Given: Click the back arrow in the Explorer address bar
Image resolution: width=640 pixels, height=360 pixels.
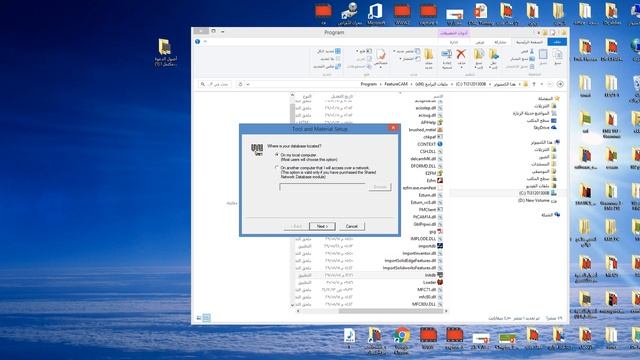Looking at the screenshot, I should point(560,84).
